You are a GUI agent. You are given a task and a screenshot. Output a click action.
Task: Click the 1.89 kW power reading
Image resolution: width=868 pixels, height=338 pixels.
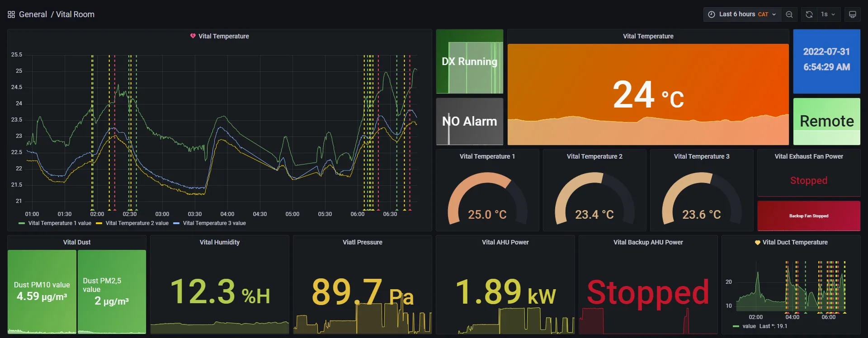coord(505,291)
